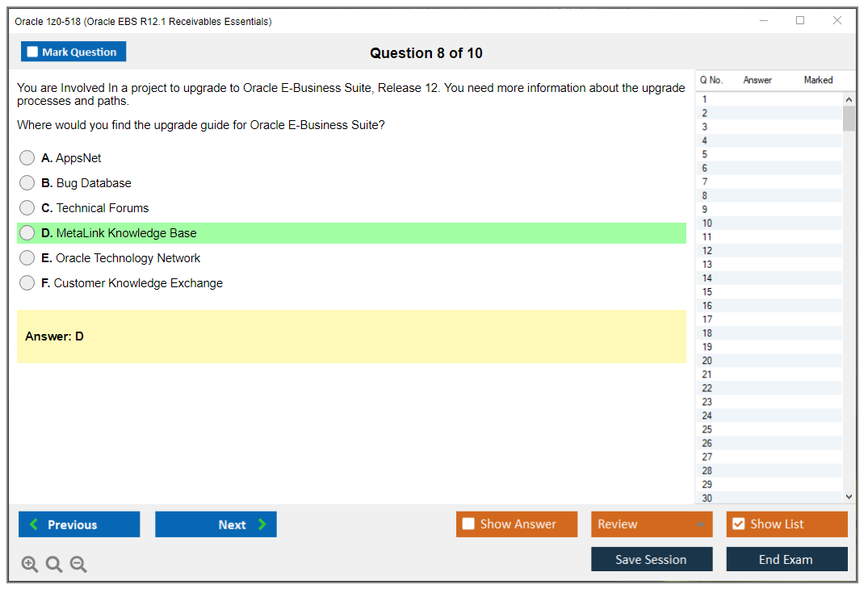
Task: Click Save Session button
Action: tap(651, 559)
